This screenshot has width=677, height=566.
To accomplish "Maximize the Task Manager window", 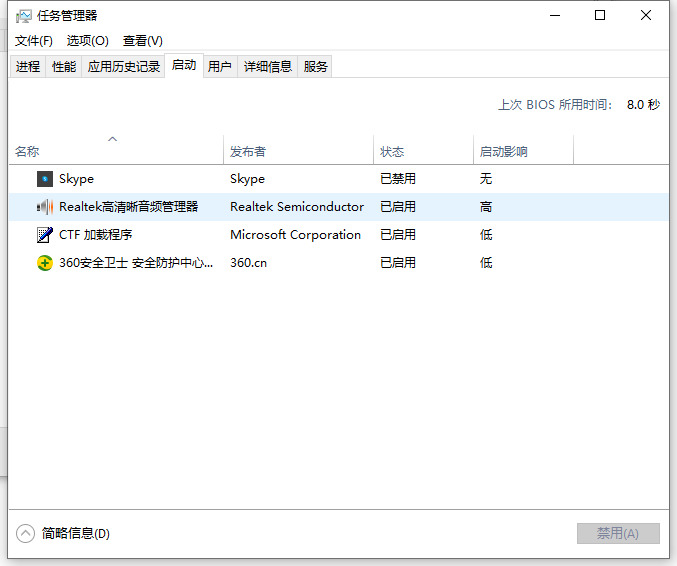I will click(x=600, y=16).
